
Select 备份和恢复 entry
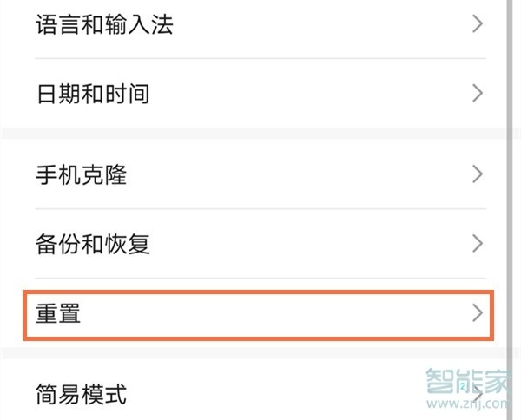[x=93, y=244]
